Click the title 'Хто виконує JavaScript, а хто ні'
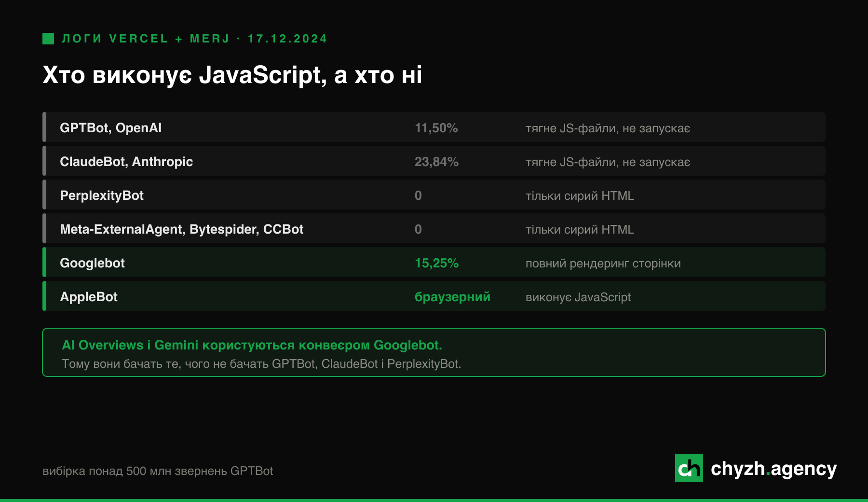 click(x=232, y=75)
